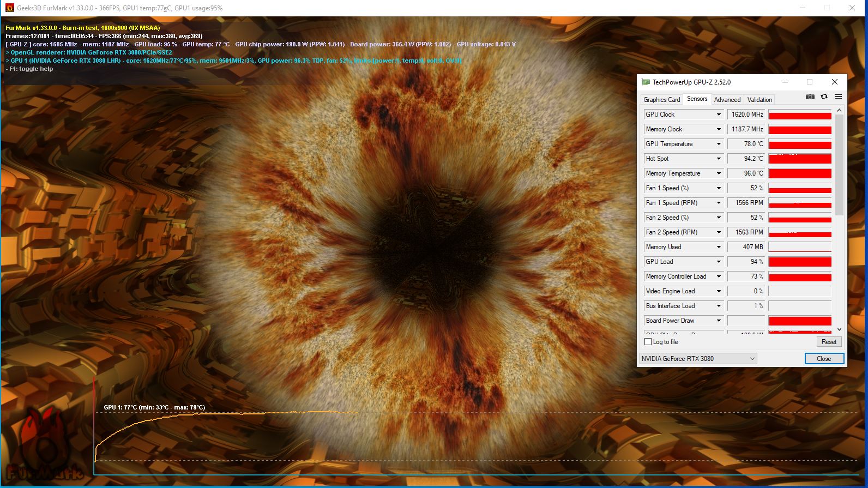Click the GPU-Z screenshot camera icon

coord(810,97)
